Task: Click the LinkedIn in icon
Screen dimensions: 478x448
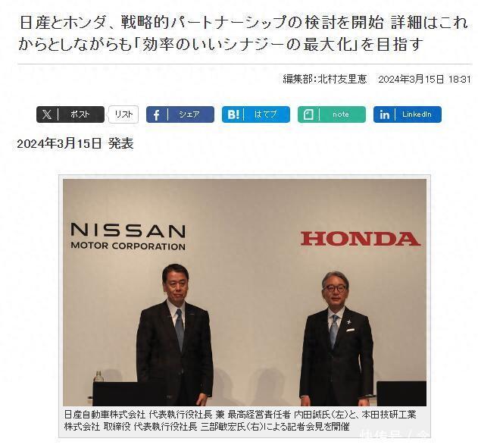Action: pos(384,114)
